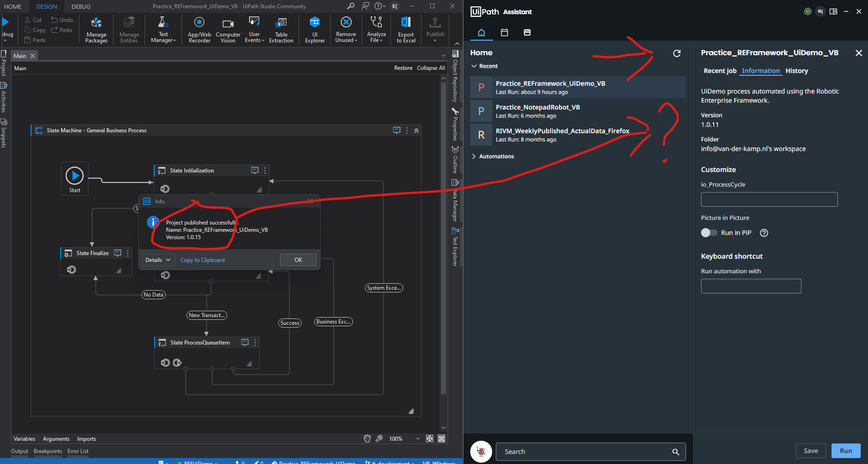The height and width of the screenshot is (464, 868).
Task: Click the Table Extraction icon
Action: click(281, 30)
